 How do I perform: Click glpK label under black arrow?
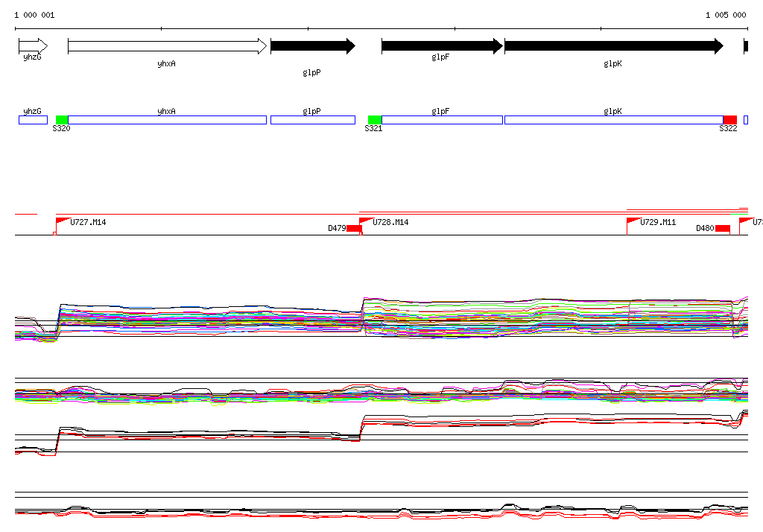612,64
